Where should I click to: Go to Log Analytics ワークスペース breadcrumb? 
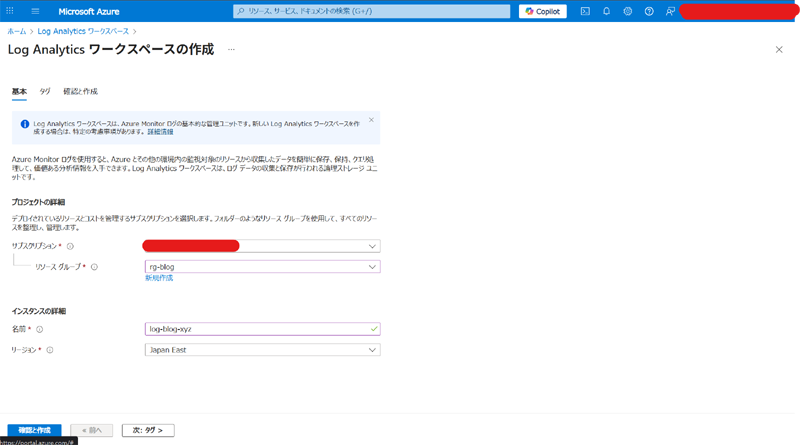pyautogui.click(x=83, y=31)
